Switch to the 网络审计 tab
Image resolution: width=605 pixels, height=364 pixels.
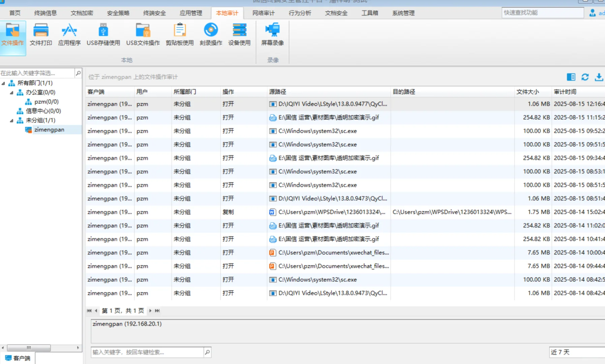click(264, 13)
